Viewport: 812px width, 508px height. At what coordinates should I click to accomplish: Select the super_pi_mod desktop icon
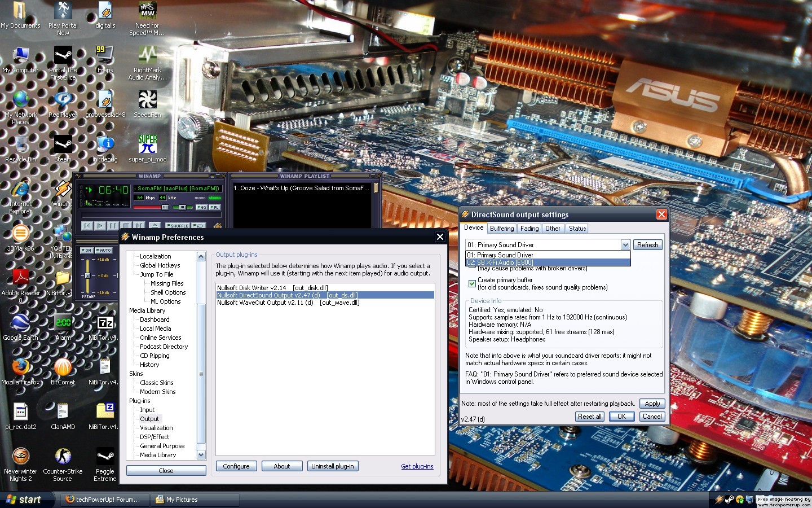click(x=147, y=148)
